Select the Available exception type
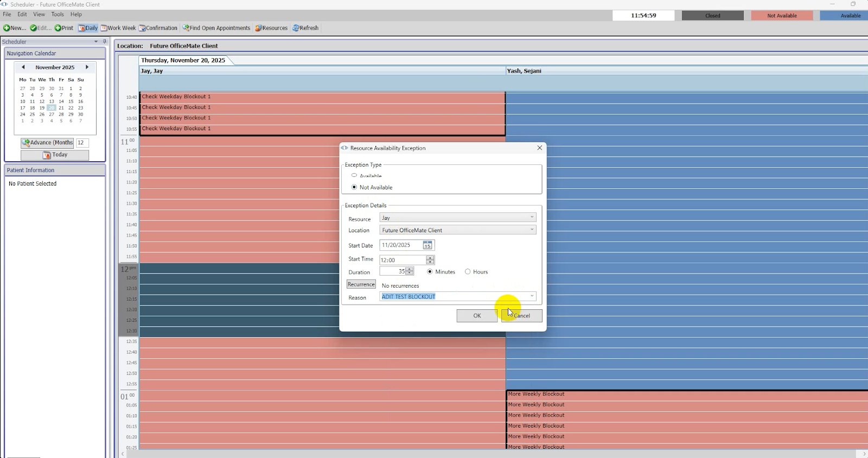868x458 pixels. (354, 175)
